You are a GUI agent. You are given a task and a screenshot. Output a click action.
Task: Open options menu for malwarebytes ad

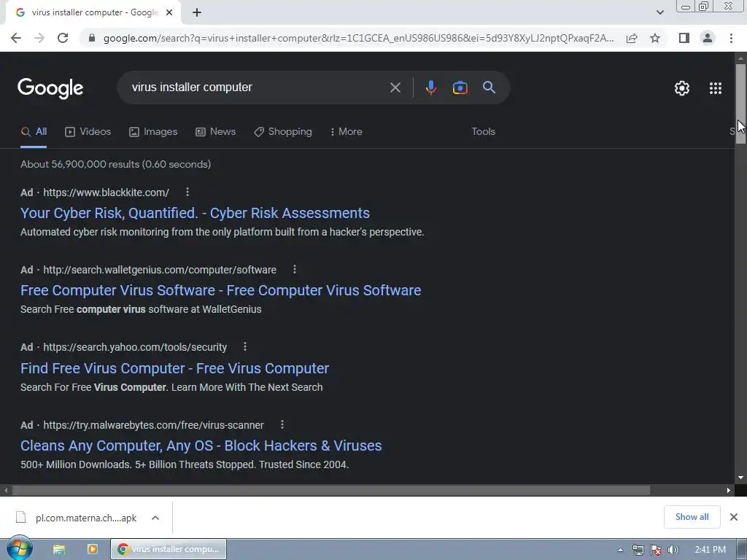click(x=282, y=424)
